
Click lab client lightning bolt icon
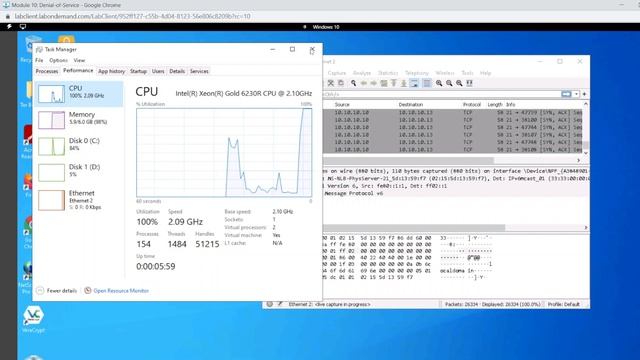[x=9, y=27]
